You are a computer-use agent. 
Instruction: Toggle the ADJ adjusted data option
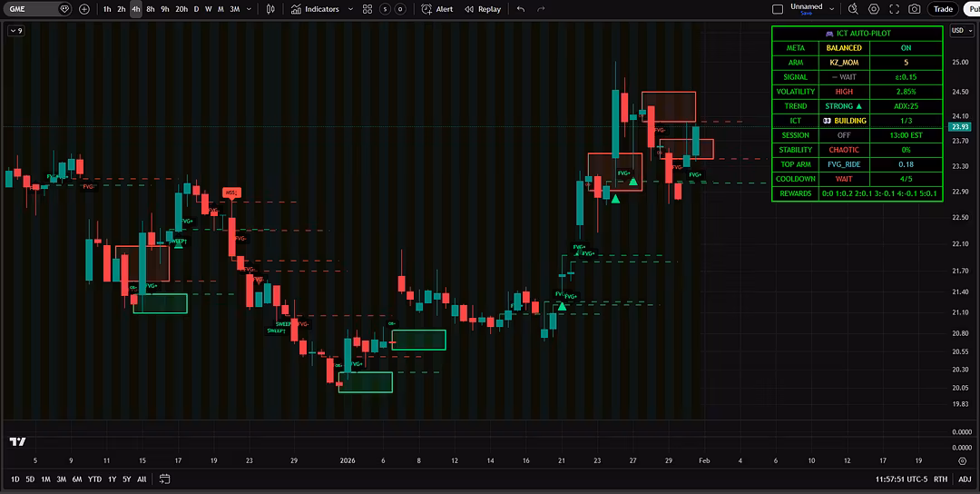[964, 479]
